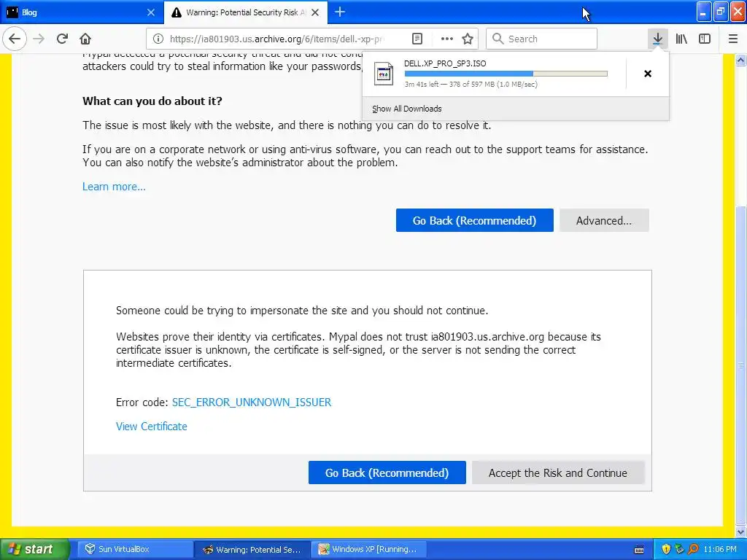Screen dimensions: 747x560
Task: Click the Downloads toolbar arrow icon
Action: 657,39
